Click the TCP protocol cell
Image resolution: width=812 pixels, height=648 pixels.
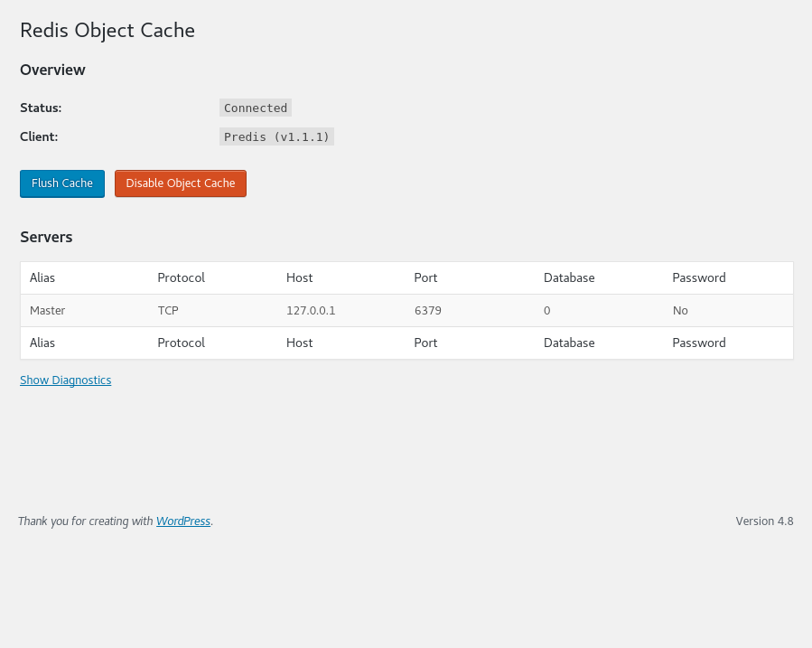pos(168,310)
